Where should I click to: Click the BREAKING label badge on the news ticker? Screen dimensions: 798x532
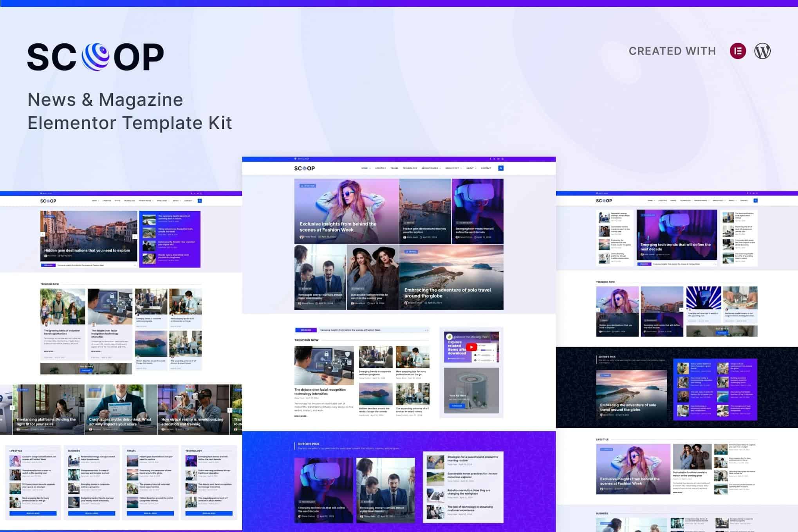306,330
